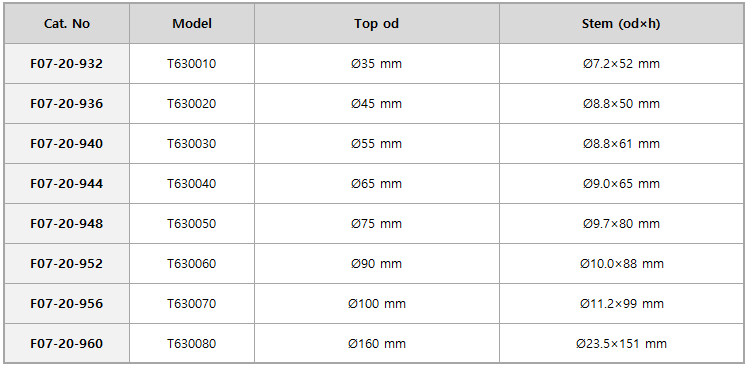Click the Ø100 mm top od cell

pos(376,304)
